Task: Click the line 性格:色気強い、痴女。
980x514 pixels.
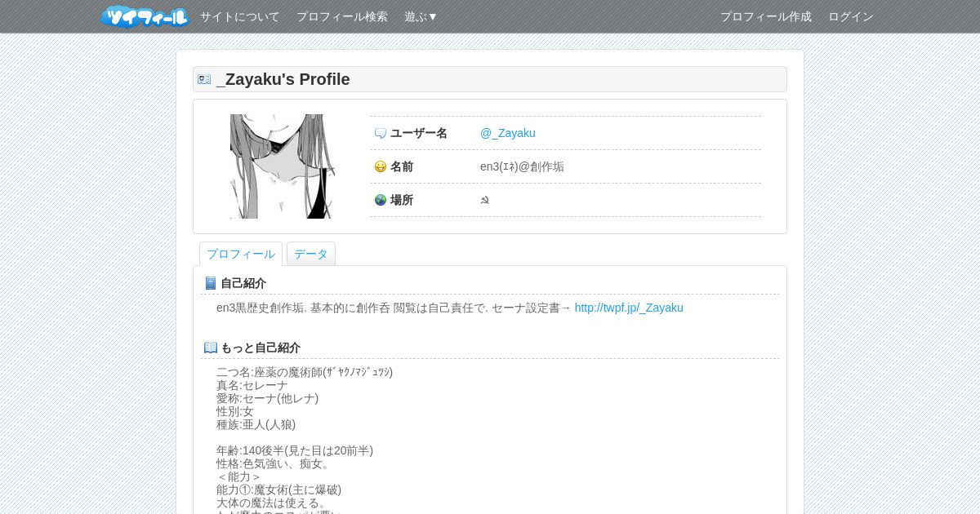Action: (x=274, y=463)
